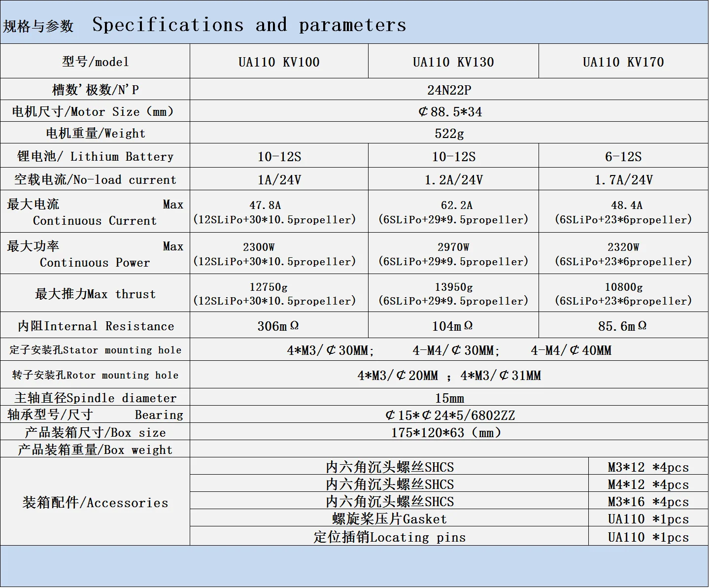Select the "85.6mΩ" resistance value
This screenshot has width=710, height=588.
623,326
